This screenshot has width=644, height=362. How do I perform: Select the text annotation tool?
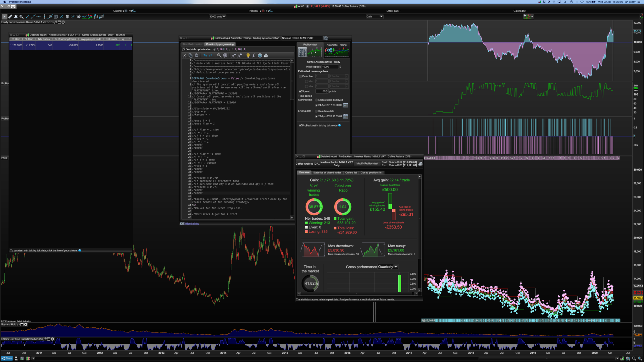coord(56,17)
